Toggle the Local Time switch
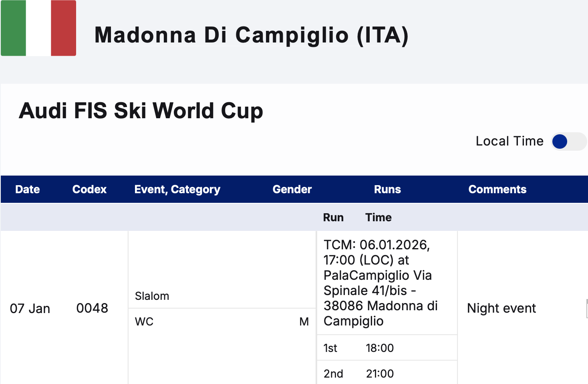The image size is (588, 384). (568, 141)
